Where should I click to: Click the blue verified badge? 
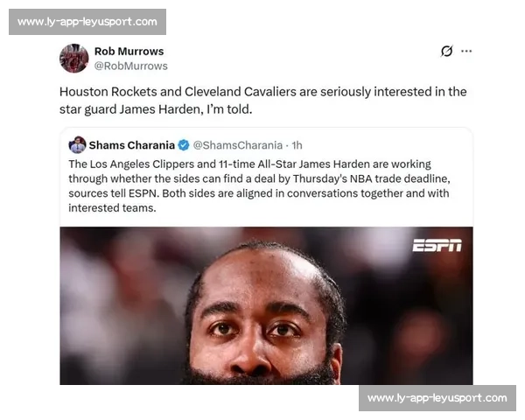point(184,145)
